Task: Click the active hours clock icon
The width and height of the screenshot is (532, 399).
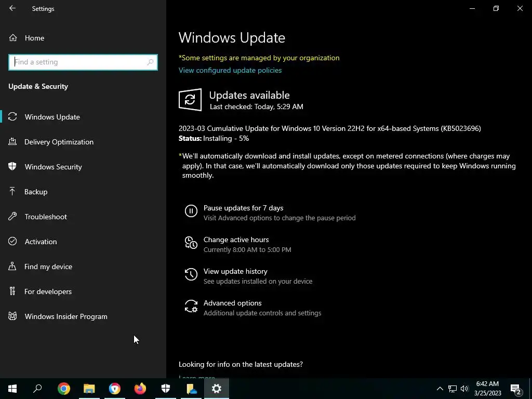Action: click(x=191, y=243)
